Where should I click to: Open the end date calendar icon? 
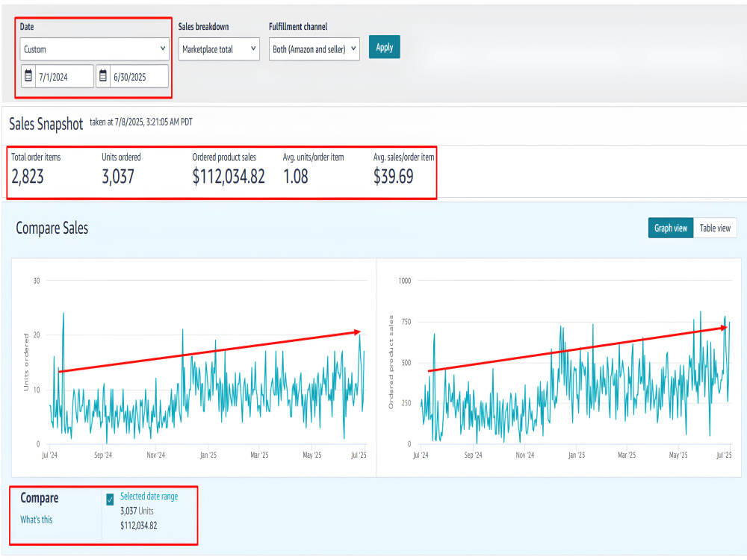click(103, 75)
